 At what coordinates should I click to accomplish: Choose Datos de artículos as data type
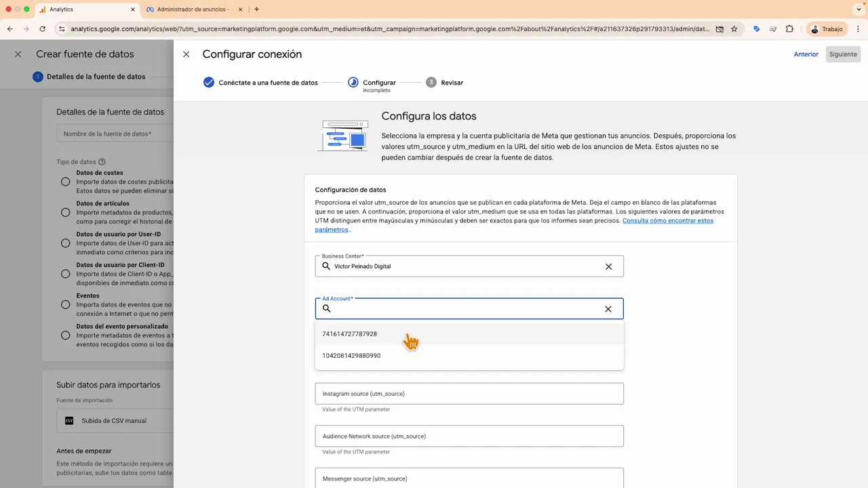65,212
